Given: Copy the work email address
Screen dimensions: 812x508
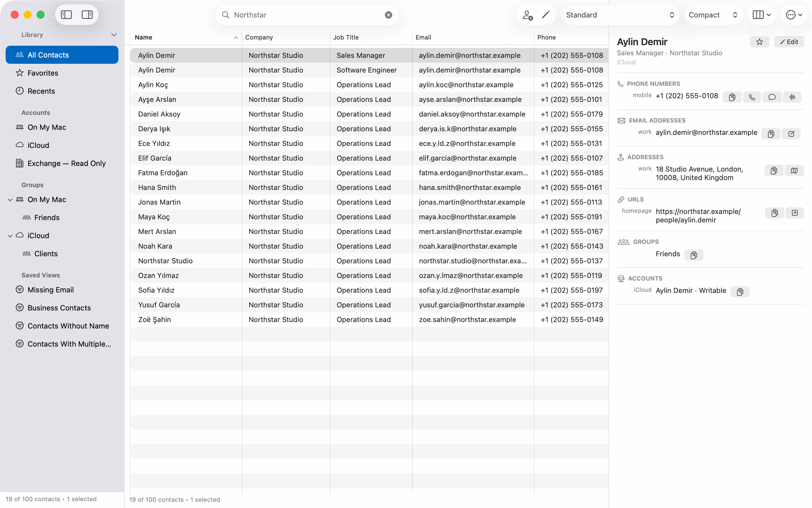Looking at the screenshot, I should [771, 134].
